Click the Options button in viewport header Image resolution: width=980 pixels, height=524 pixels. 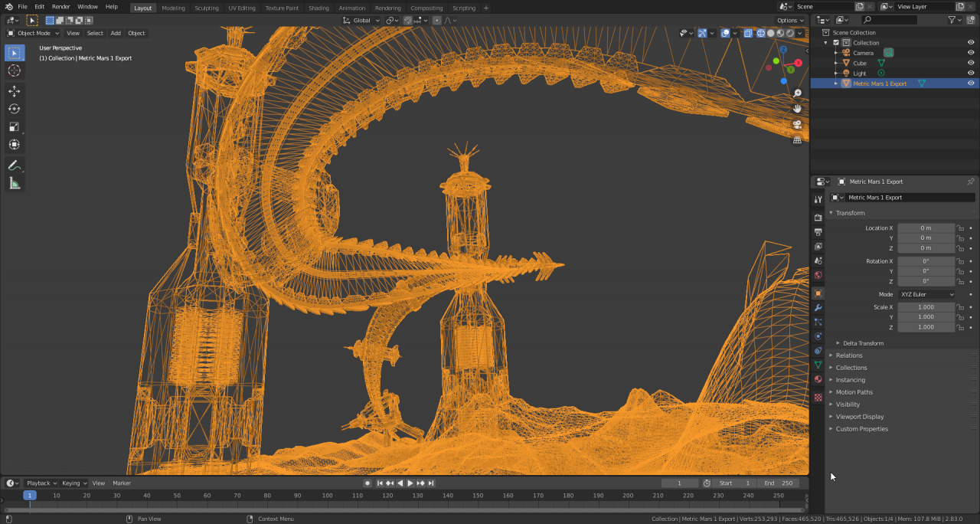tap(789, 21)
